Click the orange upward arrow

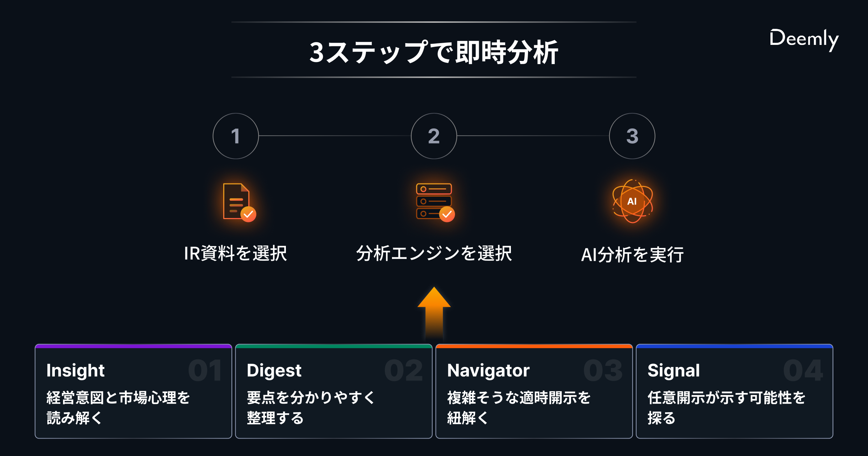coord(434,312)
